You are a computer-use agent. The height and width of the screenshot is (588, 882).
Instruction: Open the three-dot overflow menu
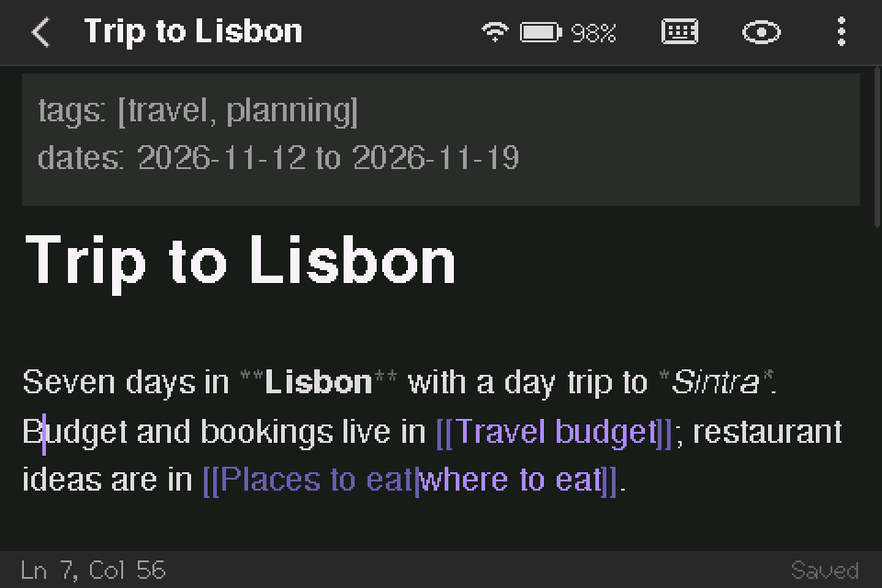pyautogui.click(x=841, y=31)
